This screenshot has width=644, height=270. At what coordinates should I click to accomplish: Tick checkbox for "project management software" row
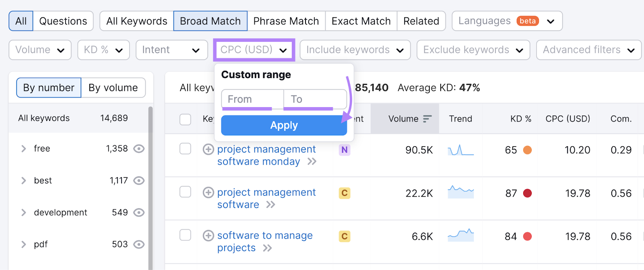pos(185,192)
